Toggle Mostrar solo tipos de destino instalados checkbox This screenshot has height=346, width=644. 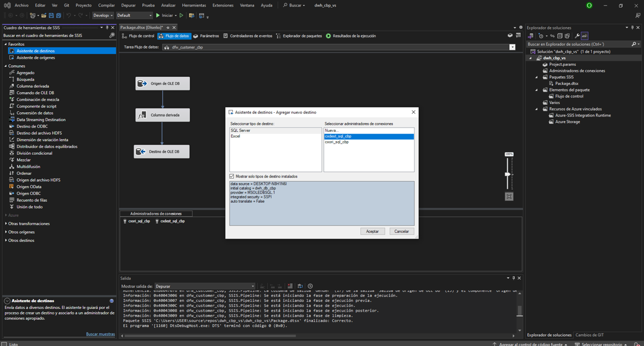[232, 176]
